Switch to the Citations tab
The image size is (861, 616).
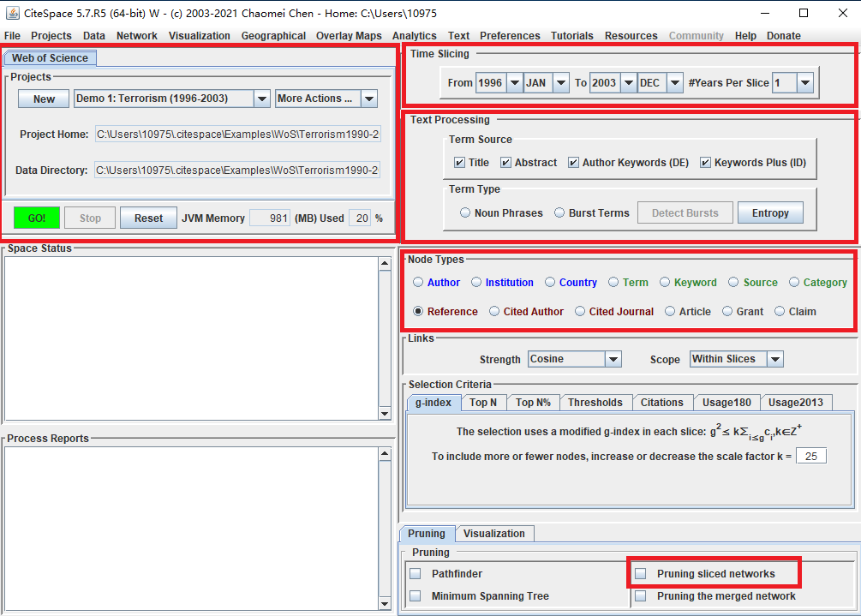[x=661, y=403]
